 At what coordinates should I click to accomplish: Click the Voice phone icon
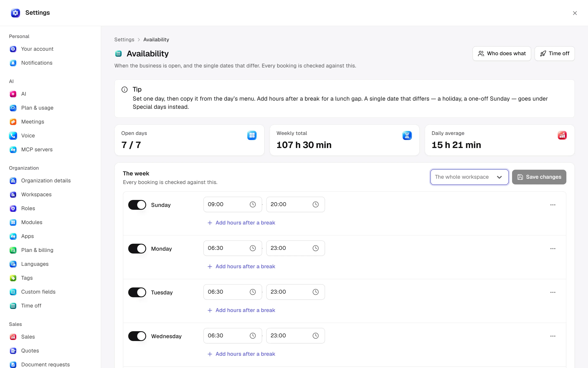tap(13, 136)
